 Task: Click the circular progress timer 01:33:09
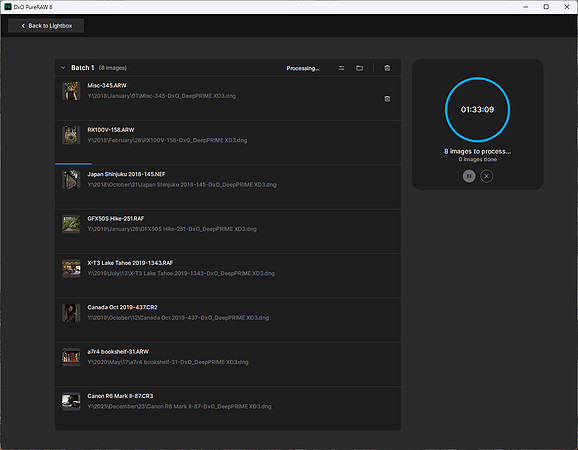477,109
